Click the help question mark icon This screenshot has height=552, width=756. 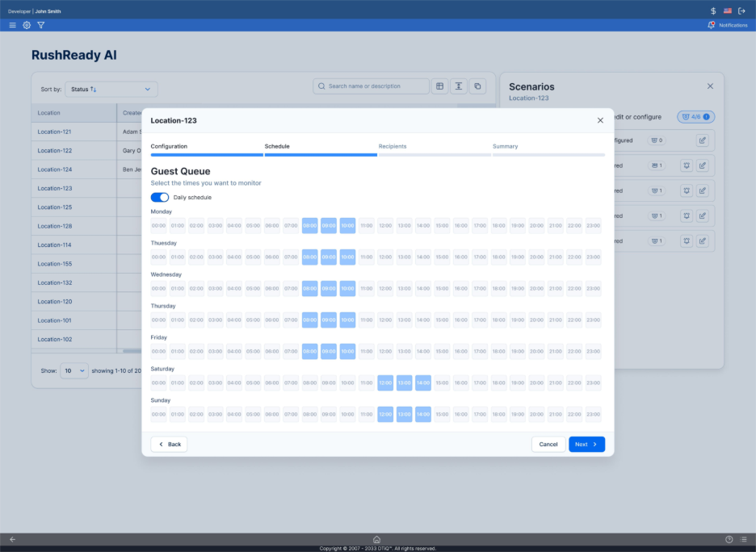pos(729,539)
